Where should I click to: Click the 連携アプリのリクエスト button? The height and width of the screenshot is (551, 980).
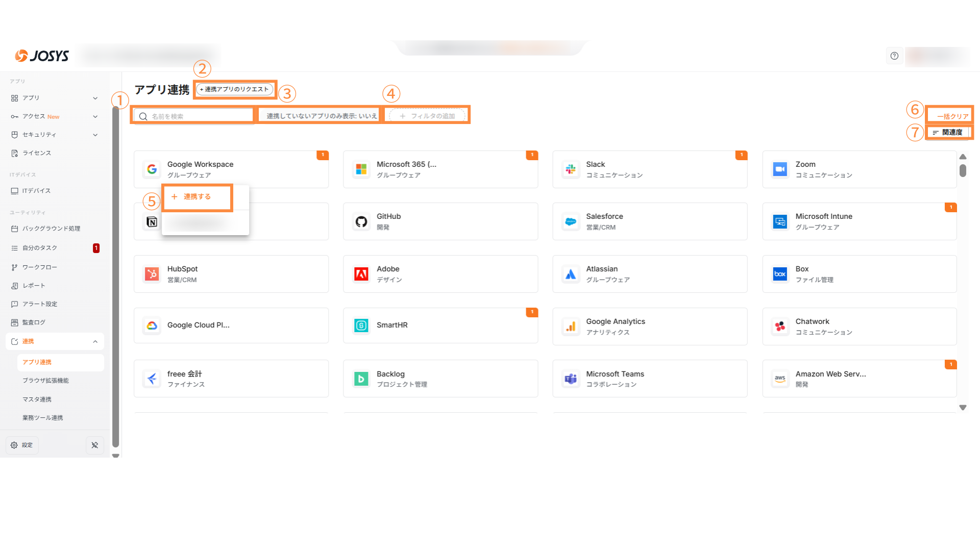235,89
